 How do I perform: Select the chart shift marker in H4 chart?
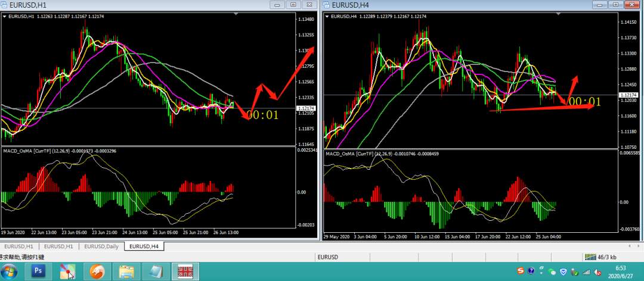pyautogui.click(x=559, y=14)
